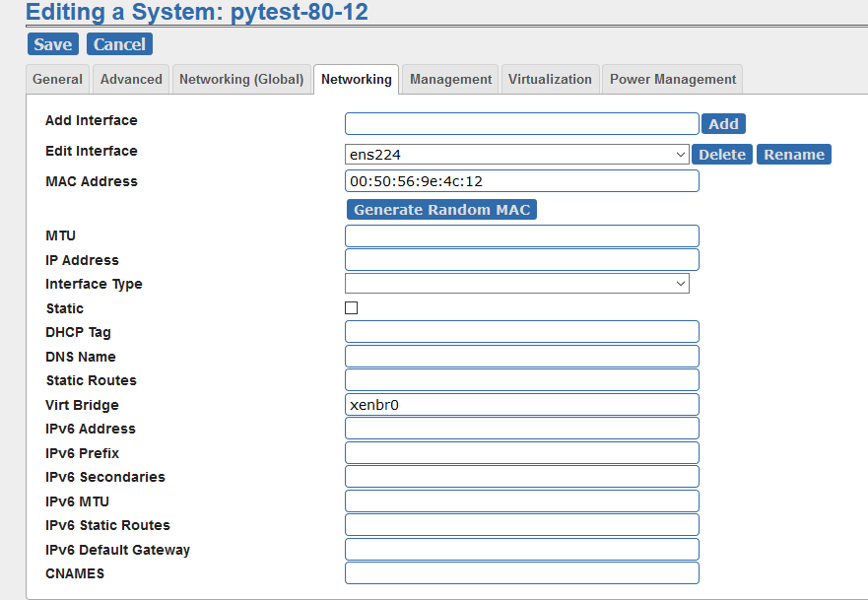Enable the Static checkbox
868x600 pixels.
click(352, 308)
